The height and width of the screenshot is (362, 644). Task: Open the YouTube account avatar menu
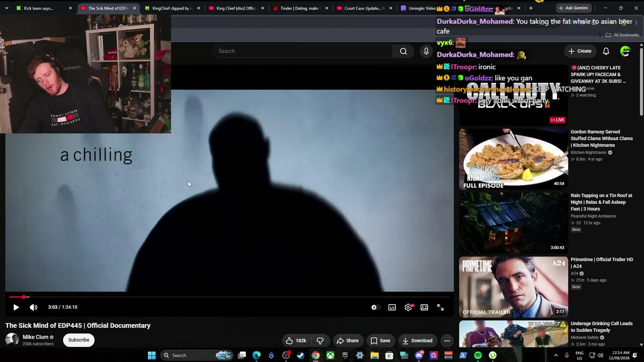tap(625, 51)
